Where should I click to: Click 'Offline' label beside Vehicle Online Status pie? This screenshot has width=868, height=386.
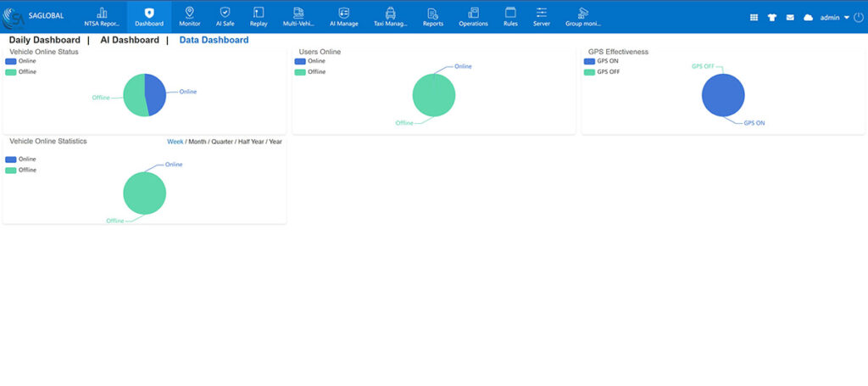[x=101, y=98]
